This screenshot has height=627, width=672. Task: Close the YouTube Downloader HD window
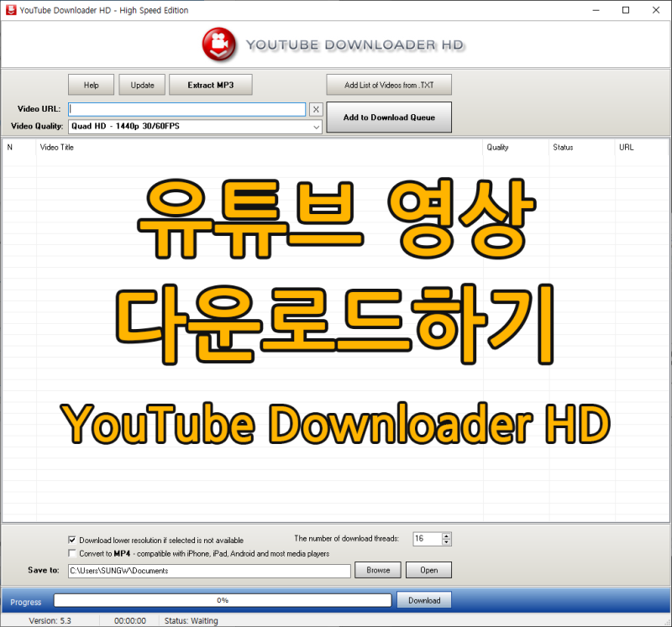(x=656, y=10)
